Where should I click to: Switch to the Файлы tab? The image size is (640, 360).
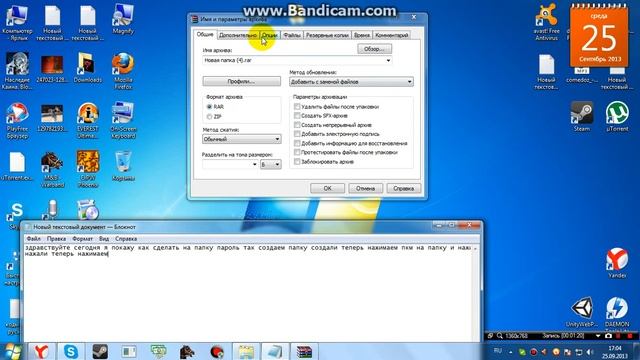292,35
